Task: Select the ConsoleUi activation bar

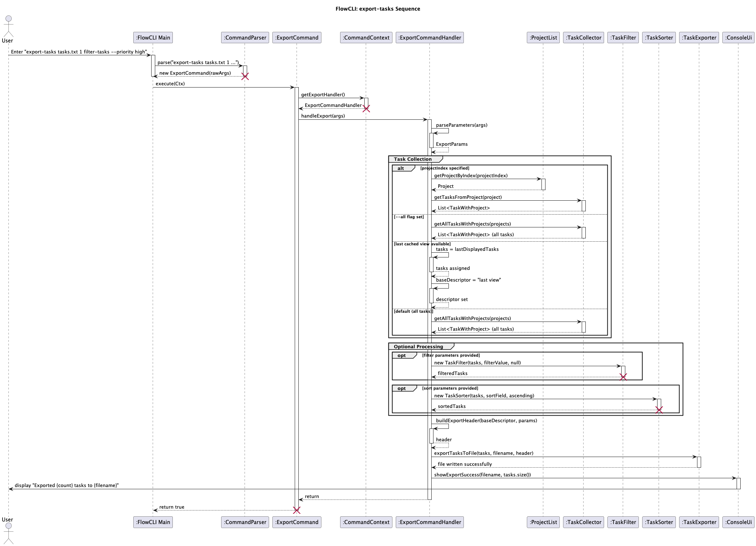Action: (738, 483)
